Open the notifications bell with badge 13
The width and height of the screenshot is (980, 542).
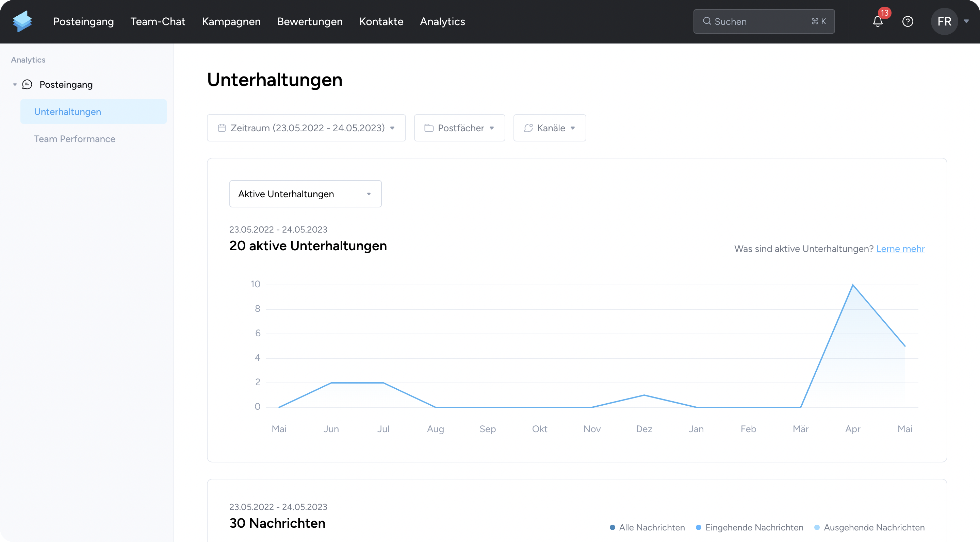(878, 21)
